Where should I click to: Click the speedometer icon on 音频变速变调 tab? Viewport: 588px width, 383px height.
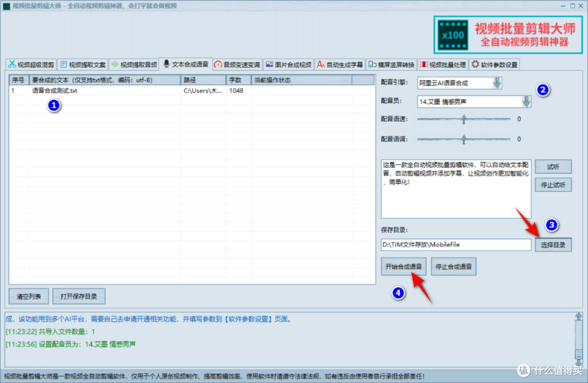tap(218, 64)
